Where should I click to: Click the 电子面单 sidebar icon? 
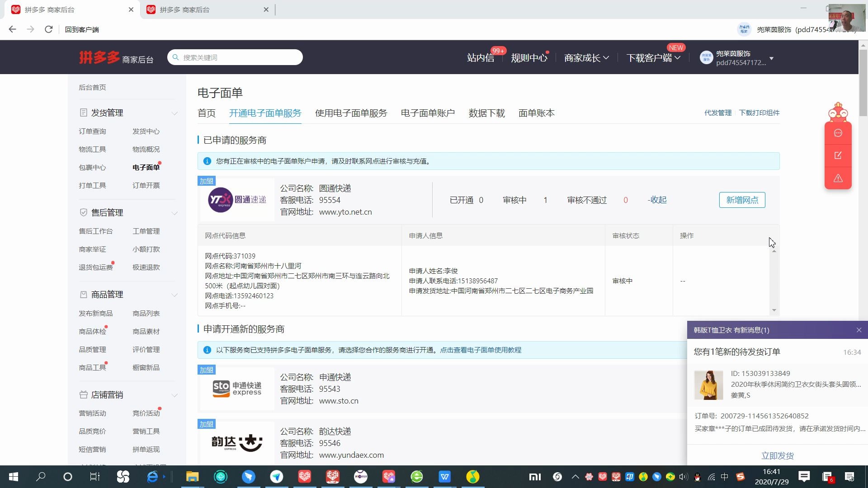click(x=146, y=167)
